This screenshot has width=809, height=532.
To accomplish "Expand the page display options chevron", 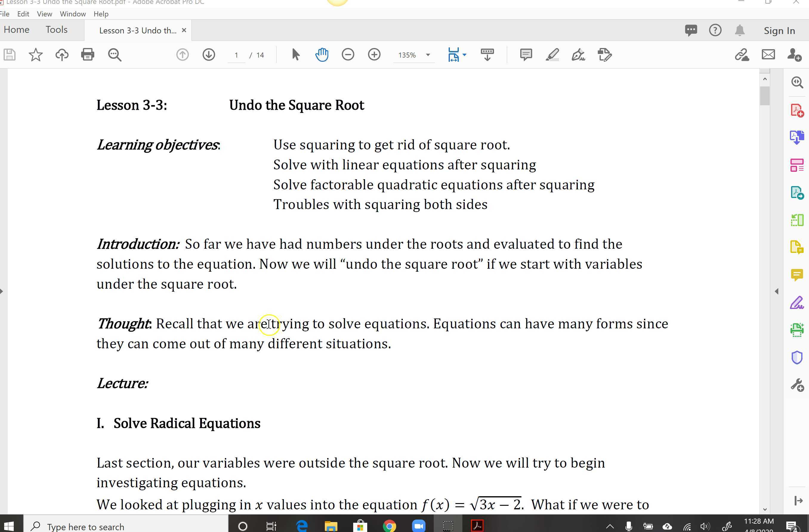I will [x=464, y=55].
